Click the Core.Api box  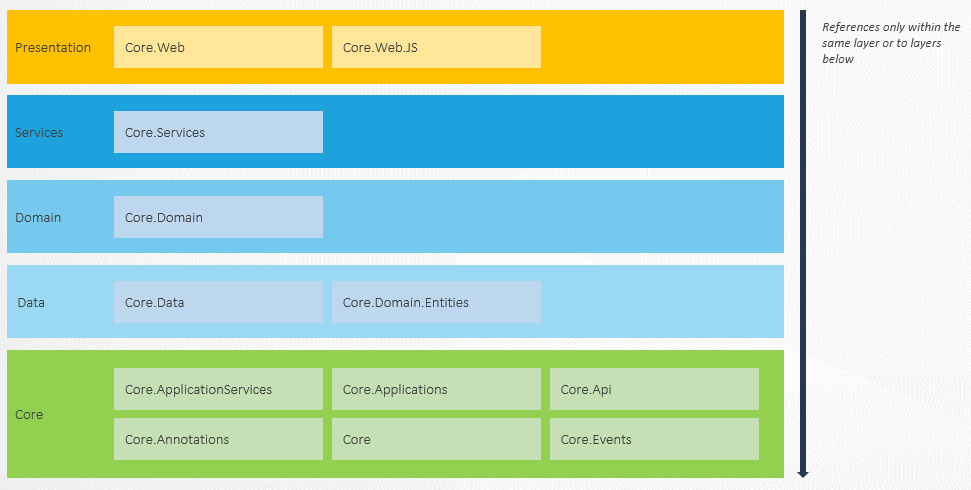pos(654,389)
